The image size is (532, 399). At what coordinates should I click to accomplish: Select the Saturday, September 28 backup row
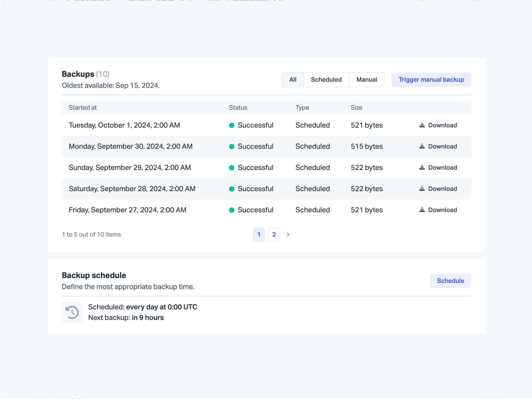pyautogui.click(x=132, y=189)
